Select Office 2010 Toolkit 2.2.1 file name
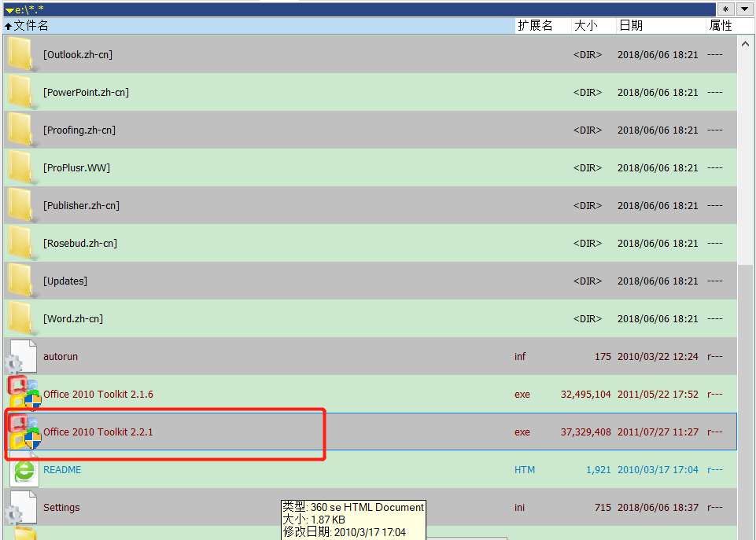Viewport: 756px width, 540px height. 98,432
